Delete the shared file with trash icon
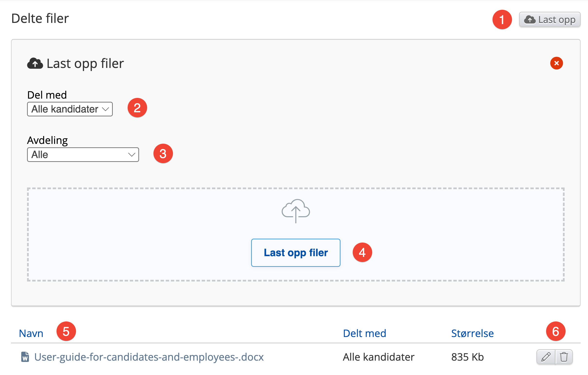The width and height of the screenshot is (588, 375). tap(564, 357)
